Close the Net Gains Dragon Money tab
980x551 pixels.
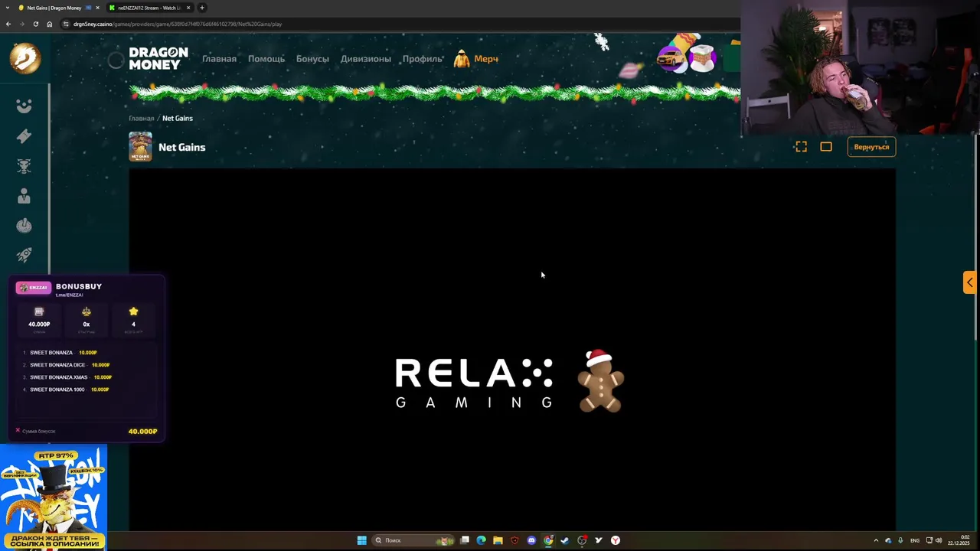[x=98, y=8]
